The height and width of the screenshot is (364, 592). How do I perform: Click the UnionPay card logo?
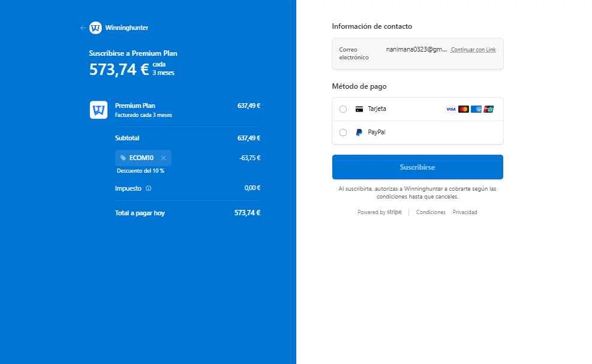tap(489, 109)
